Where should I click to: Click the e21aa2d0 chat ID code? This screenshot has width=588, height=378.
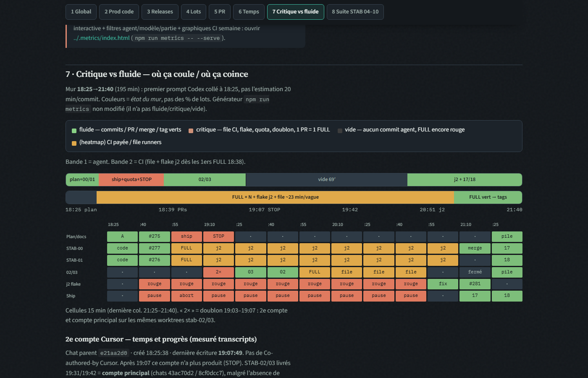pyautogui.click(x=114, y=353)
